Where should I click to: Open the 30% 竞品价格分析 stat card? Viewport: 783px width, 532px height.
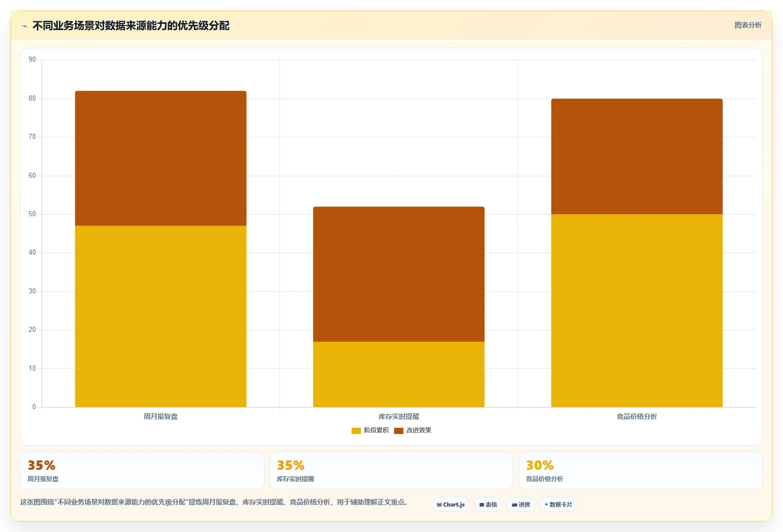640,470
